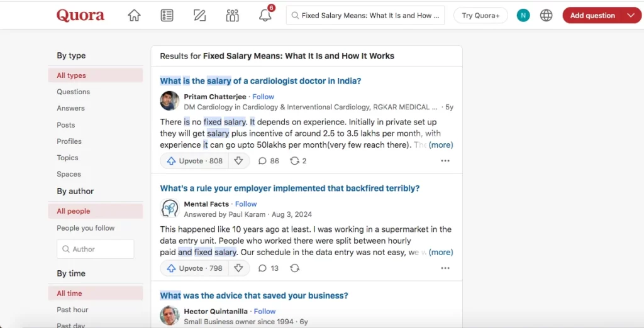The width and height of the screenshot is (644, 328).
Task: Go to the Home feed icon
Action: (x=134, y=16)
